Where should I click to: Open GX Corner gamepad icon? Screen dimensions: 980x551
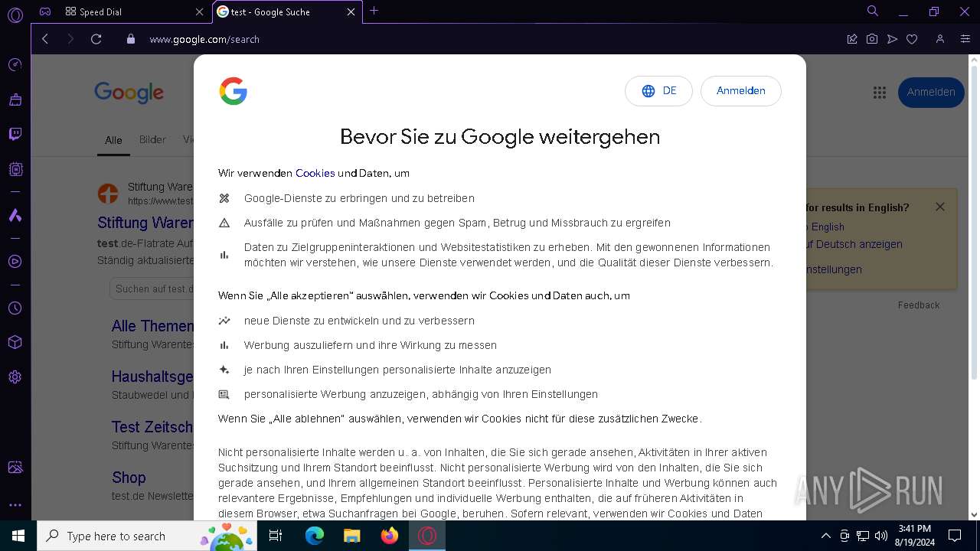pyautogui.click(x=45, y=11)
